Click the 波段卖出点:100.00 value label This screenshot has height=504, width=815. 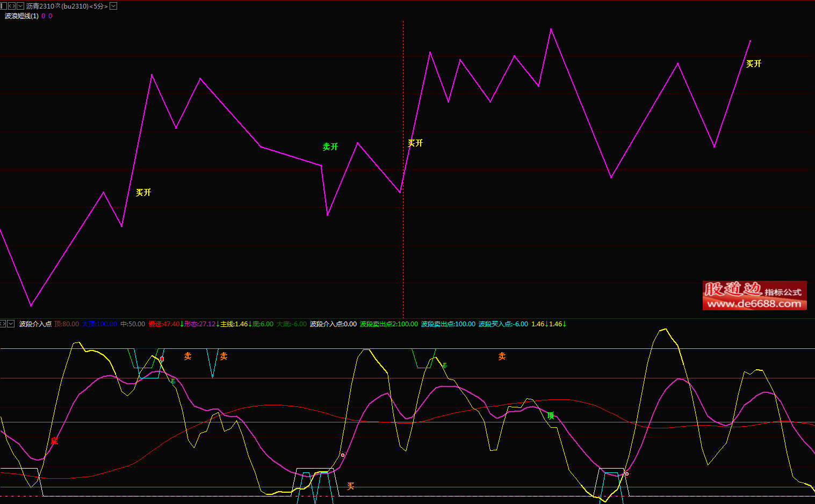pyautogui.click(x=448, y=324)
